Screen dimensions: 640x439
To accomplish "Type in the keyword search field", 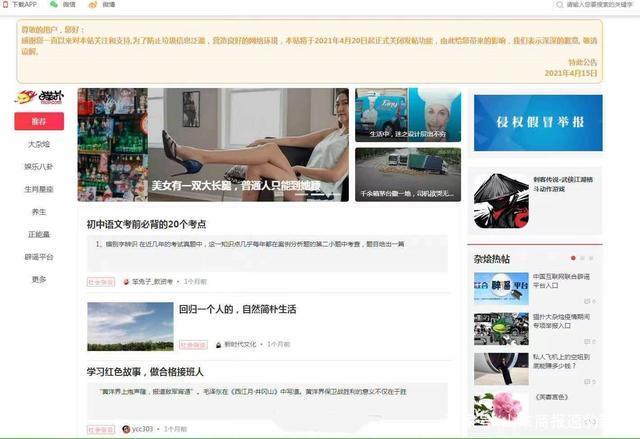I will (600, 5).
